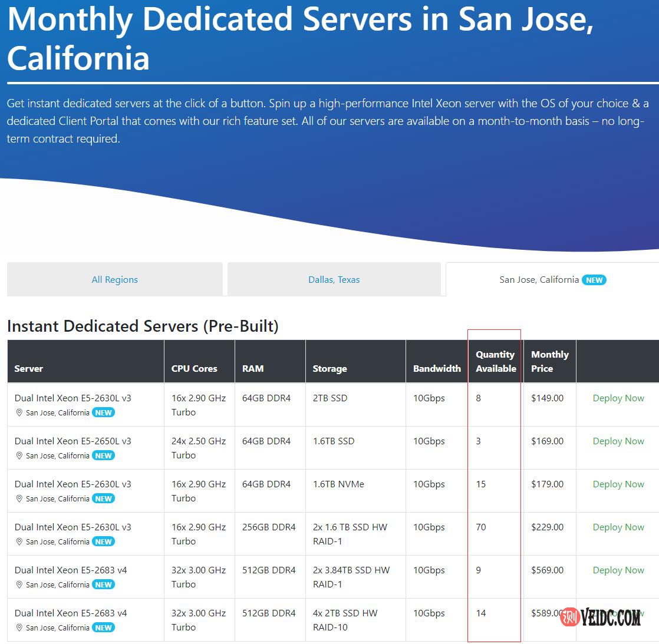659x644 pixels.
Task: Click the red VEIDC watermark logo icon
Action: coord(569,617)
